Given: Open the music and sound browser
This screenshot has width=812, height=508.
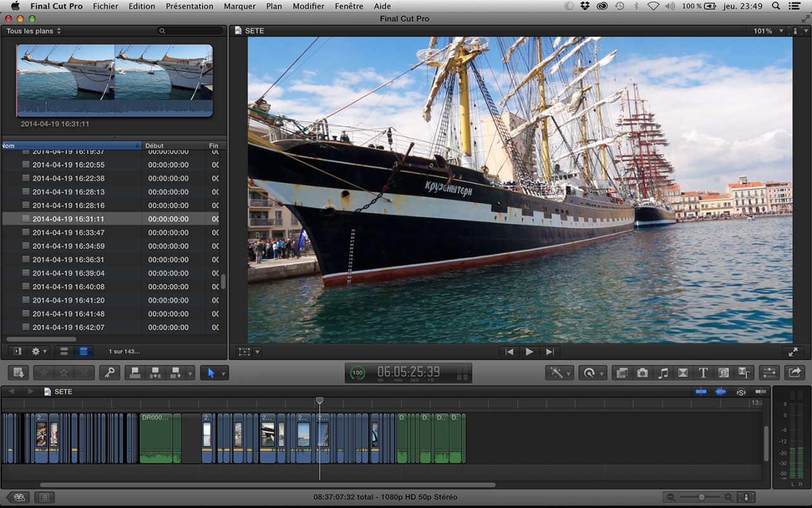Looking at the screenshot, I should point(663,373).
